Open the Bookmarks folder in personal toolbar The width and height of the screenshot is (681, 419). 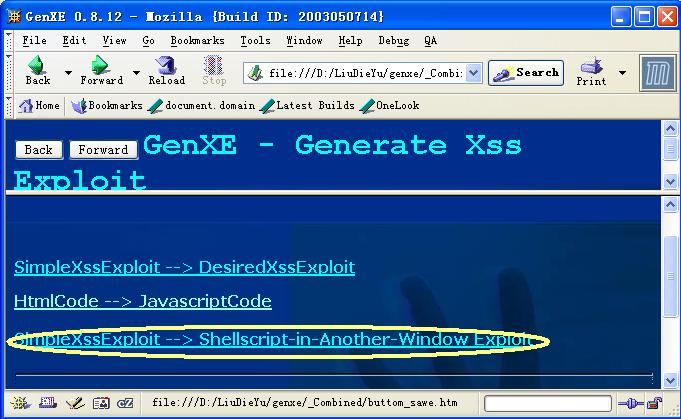[x=107, y=106]
